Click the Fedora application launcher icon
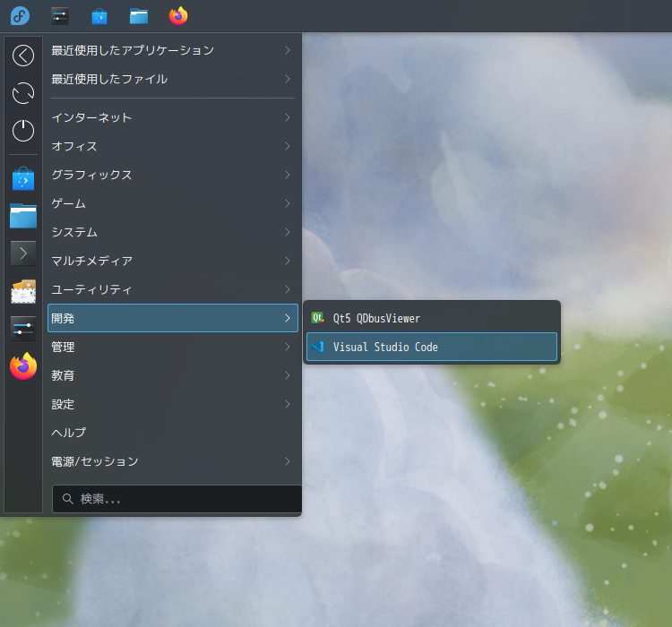Viewport: 672px width, 627px height. (20, 16)
